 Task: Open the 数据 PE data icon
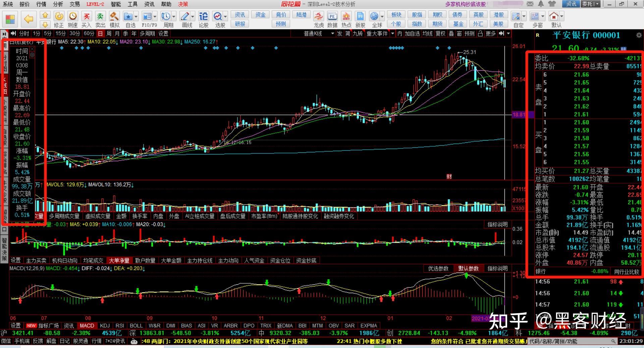click(x=332, y=20)
